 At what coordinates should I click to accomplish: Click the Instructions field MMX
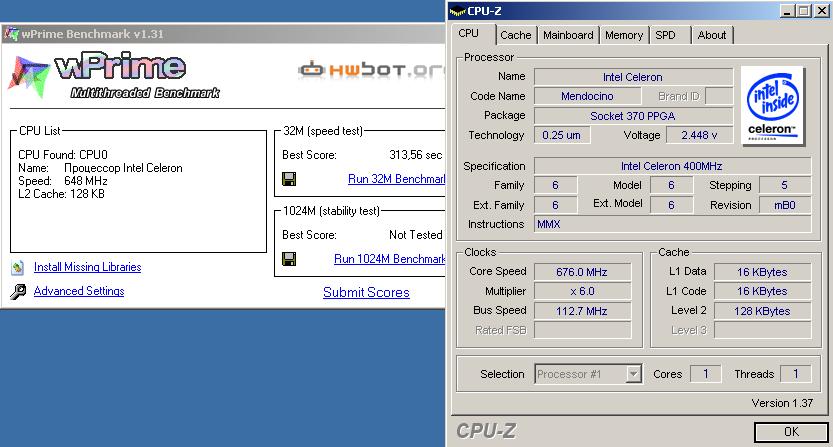tap(672, 224)
